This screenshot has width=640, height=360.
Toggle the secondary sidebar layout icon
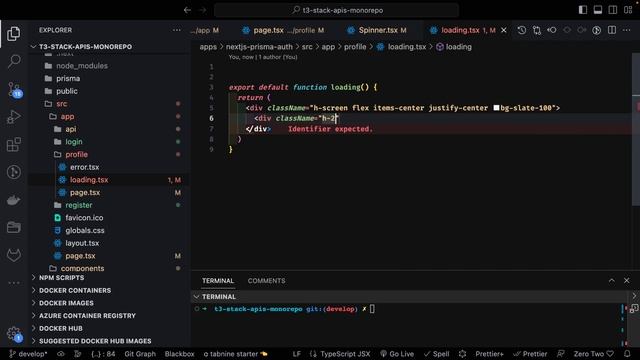click(x=613, y=10)
